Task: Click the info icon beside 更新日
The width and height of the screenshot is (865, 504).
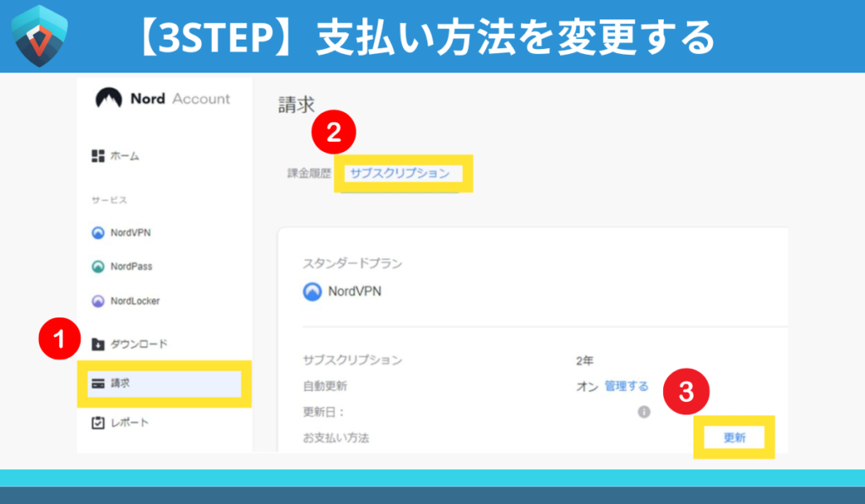Action: pyautogui.click(x=644, y=412)
